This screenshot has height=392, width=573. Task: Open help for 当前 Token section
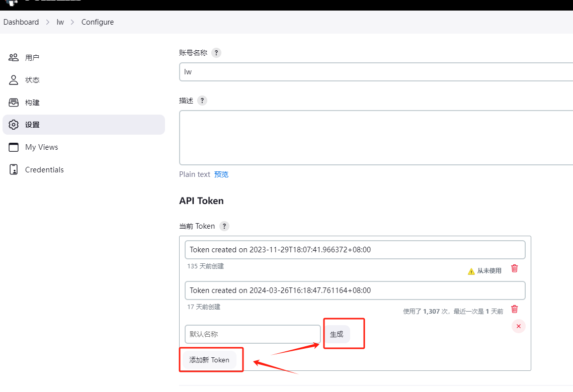[x=224, y=226]
